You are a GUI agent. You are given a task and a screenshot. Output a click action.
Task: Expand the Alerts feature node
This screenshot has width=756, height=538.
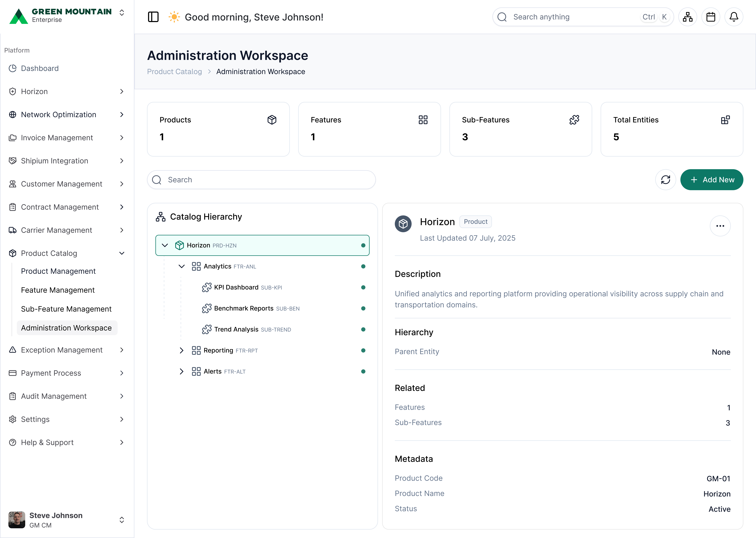point(181,371)
